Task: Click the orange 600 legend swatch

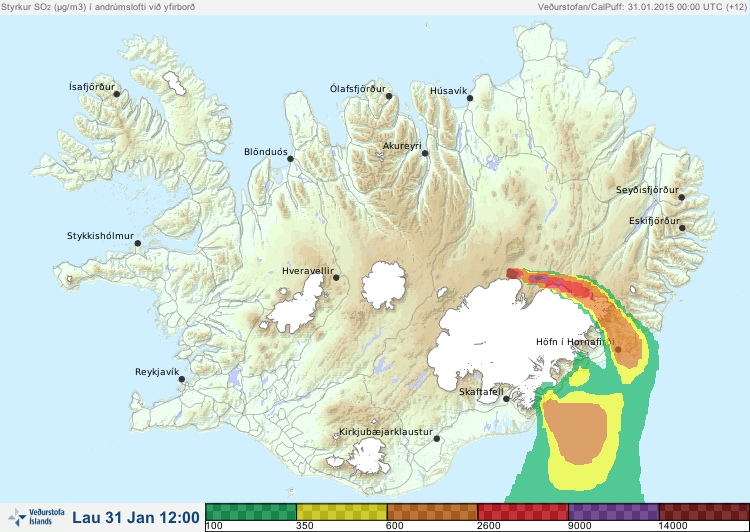Action: [432, 512]
